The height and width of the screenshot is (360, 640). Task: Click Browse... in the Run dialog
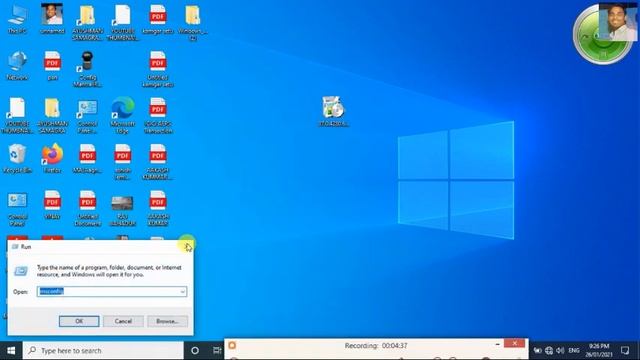167,321
